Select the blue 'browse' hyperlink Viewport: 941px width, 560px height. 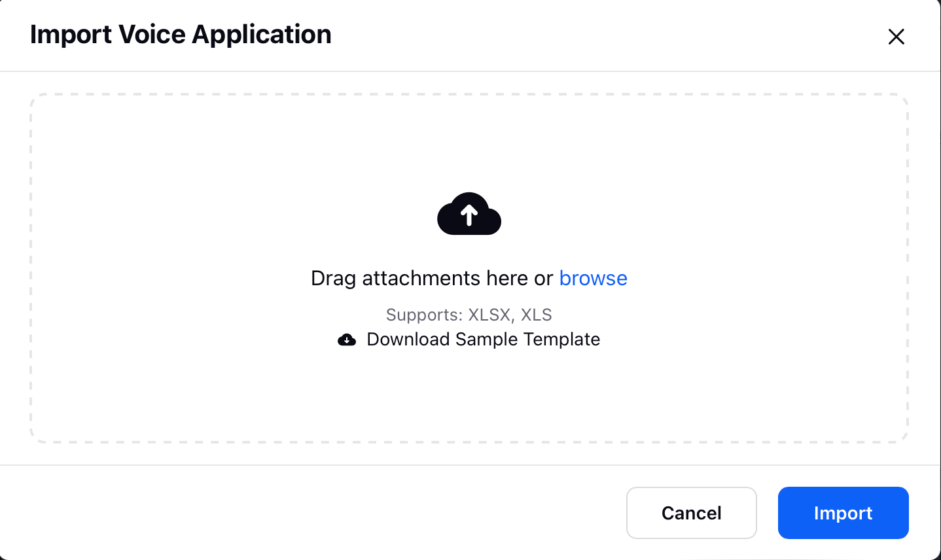coord(593,278)
